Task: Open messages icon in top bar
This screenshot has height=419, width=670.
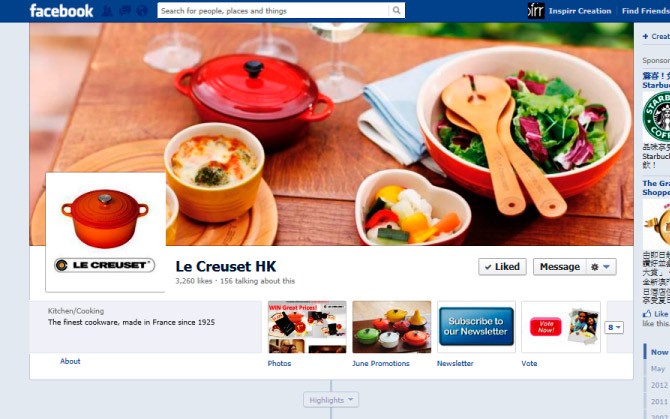Action: [x=125, y=11]
